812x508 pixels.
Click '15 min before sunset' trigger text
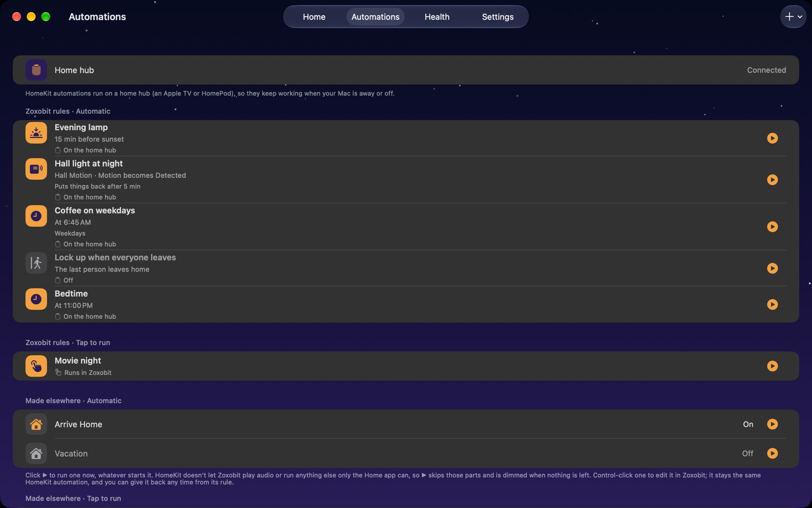pos(89,139)
